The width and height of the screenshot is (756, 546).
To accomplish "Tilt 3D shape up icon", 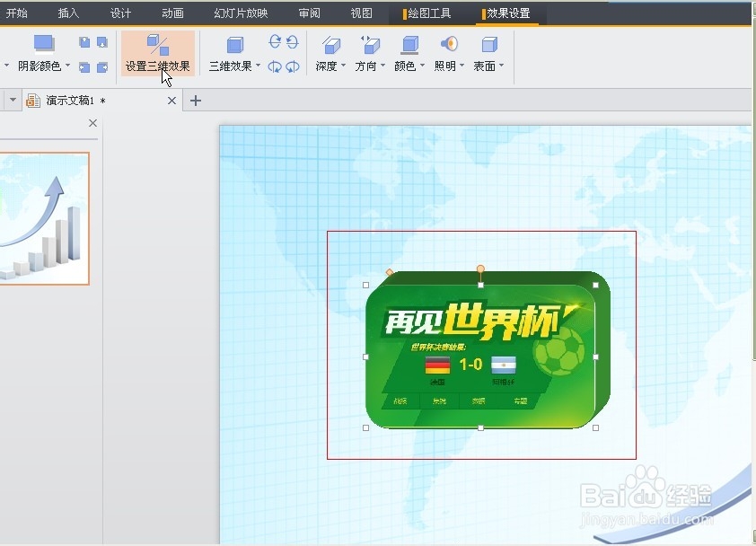I will [x=292, y=42].
